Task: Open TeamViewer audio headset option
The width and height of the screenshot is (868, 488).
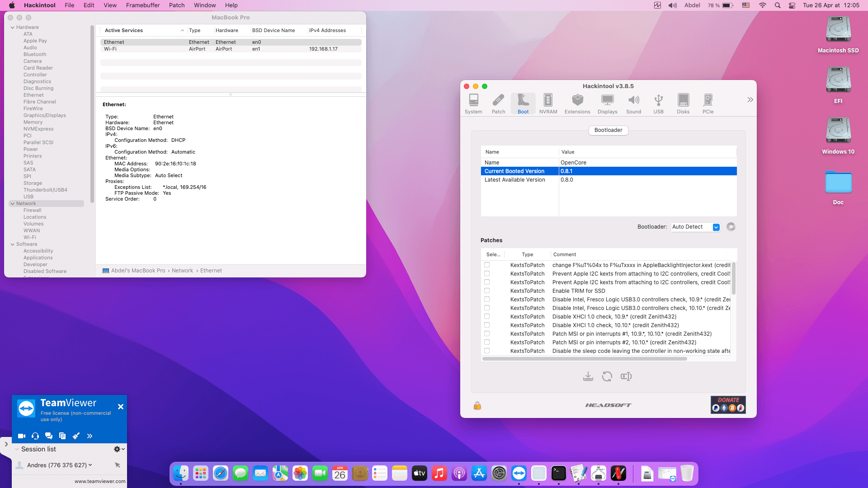Action: pos(35,436)
